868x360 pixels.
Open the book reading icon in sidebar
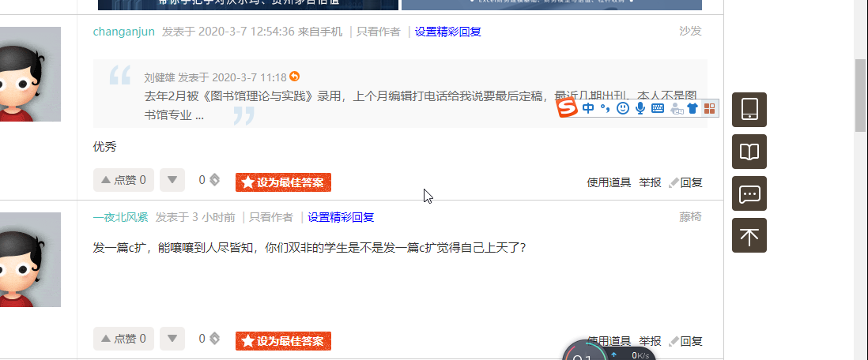pyautogui.click(x=749, y=152)
